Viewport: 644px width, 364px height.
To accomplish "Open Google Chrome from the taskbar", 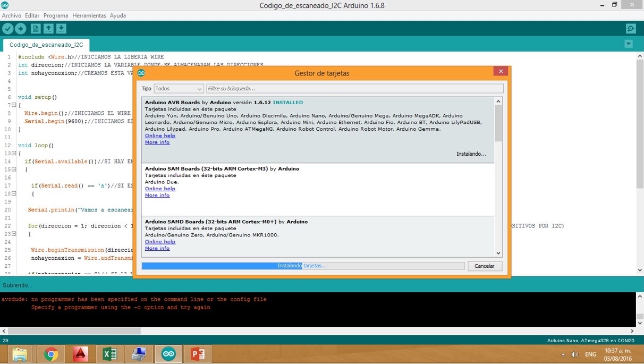I will (51, 354).
